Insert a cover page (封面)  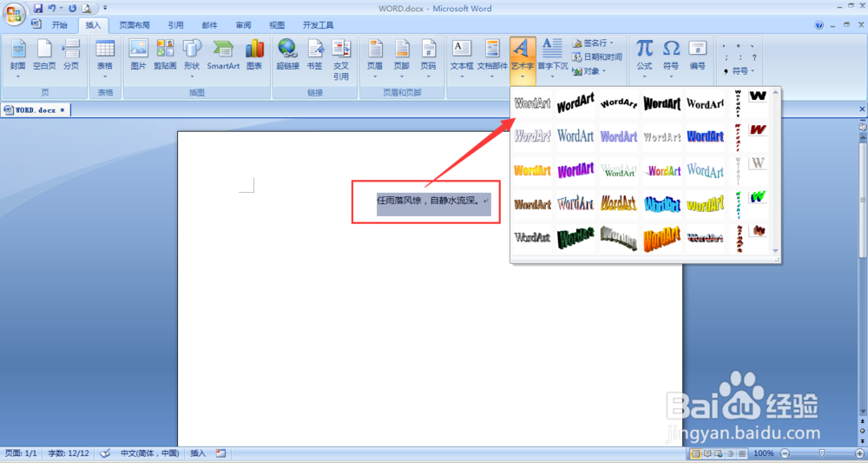17,60
